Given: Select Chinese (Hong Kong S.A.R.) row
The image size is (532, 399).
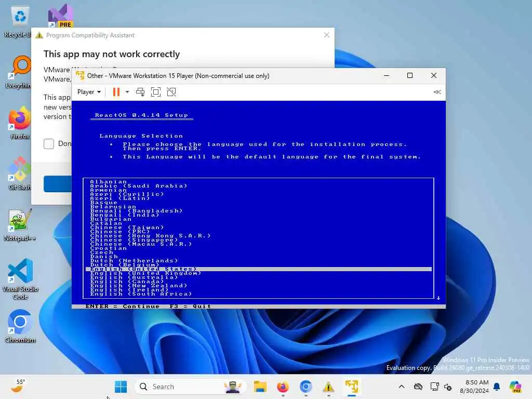Looking at the screenshot, I should pos(259,236).
